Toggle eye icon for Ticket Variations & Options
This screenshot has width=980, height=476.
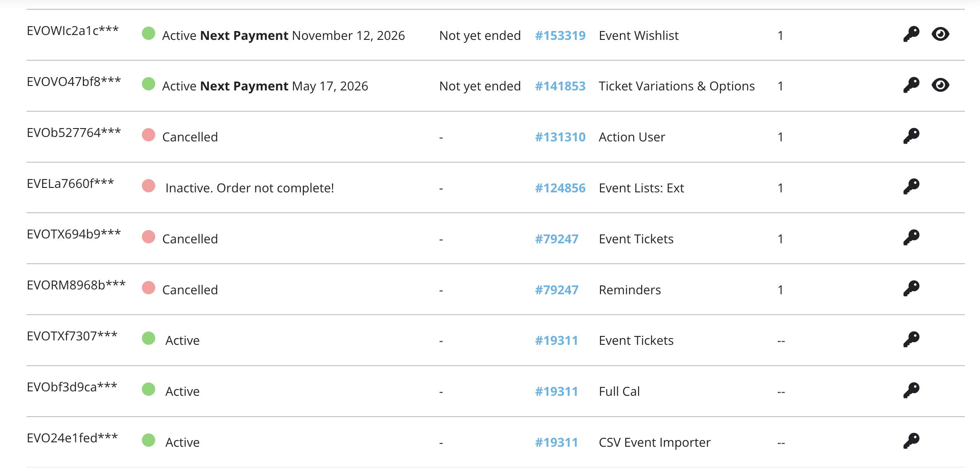coord(940,85)
